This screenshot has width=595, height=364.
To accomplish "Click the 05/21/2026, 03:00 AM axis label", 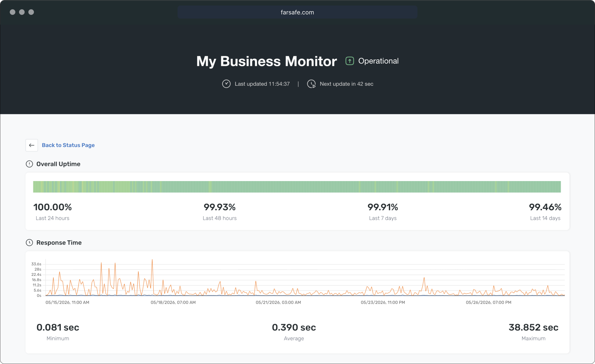I will point(278,302).
